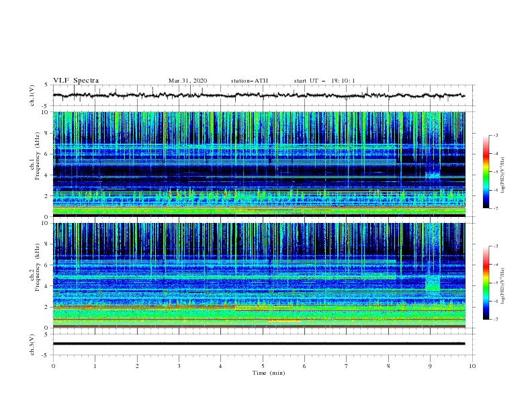Click the "VLF Spectra" plot title
Image resolution: width=532 pixels, height=411 pixels.
coord(76,81)
